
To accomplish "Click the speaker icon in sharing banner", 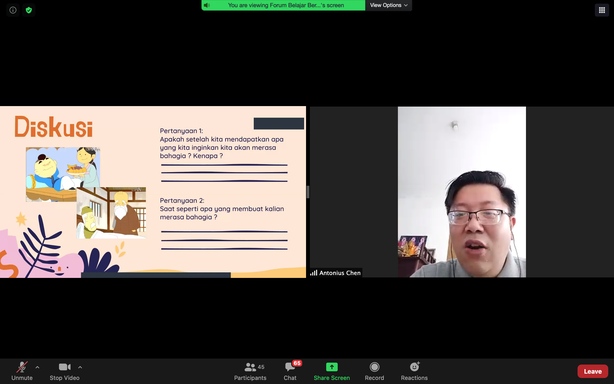I will [x=207, y=5].
